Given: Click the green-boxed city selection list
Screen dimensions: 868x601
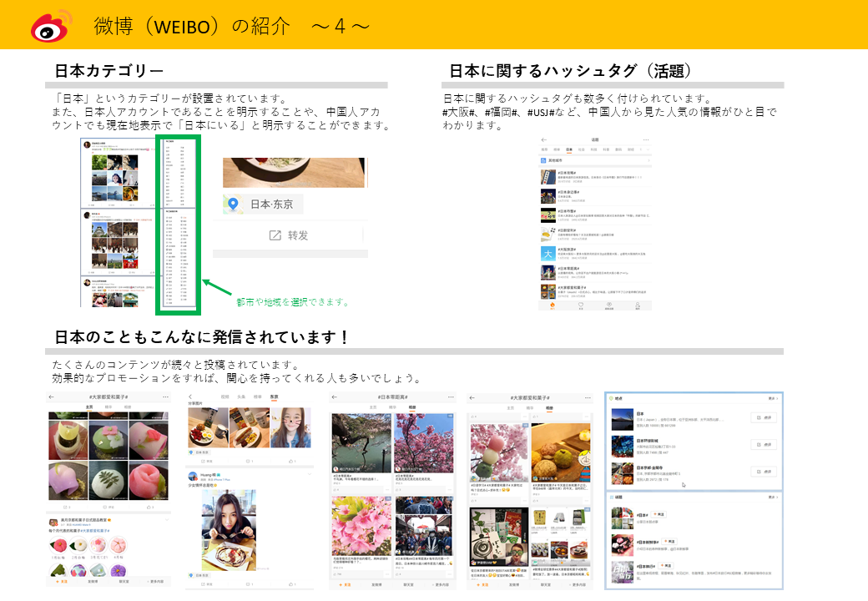Looking at the screenshot, I should click(179, 225).
